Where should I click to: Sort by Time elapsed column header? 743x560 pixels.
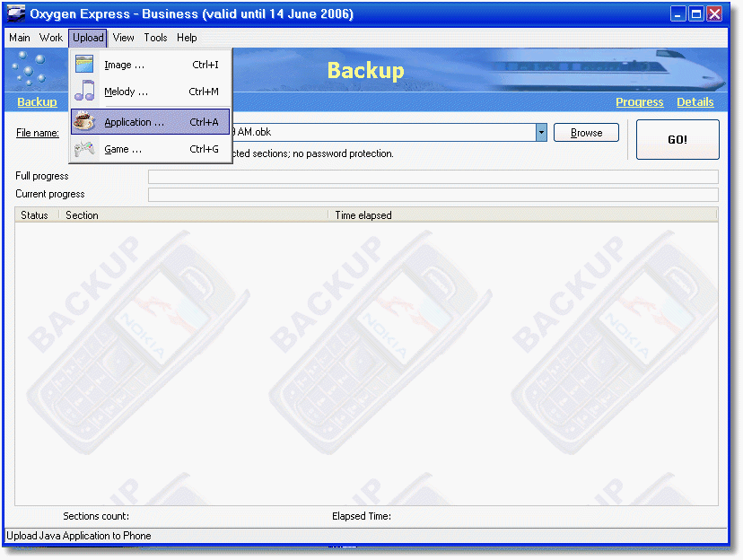pyautogui.click(x=522, y=215)
